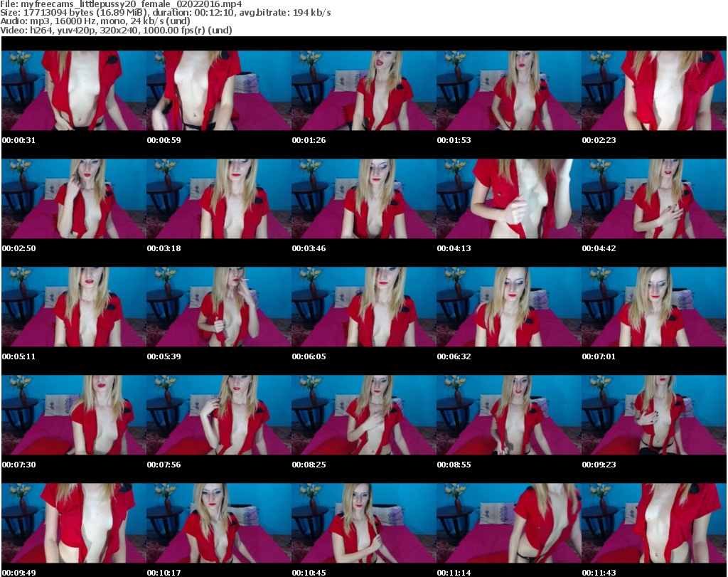Select the timestamp text 00:10:45
This screenshot has height=577, width=728.
[x=309, y=573]
